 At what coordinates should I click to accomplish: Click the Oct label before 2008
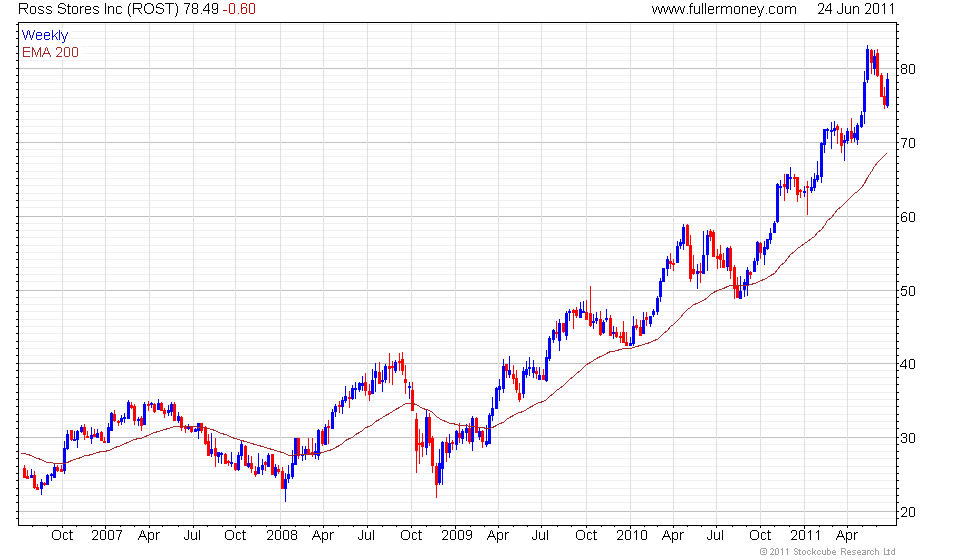(235, 535)
